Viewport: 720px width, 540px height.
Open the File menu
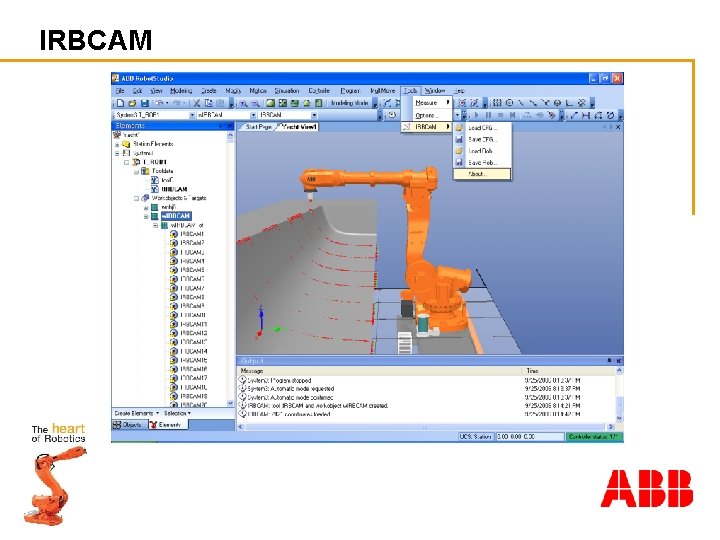(x=120, y=91)
